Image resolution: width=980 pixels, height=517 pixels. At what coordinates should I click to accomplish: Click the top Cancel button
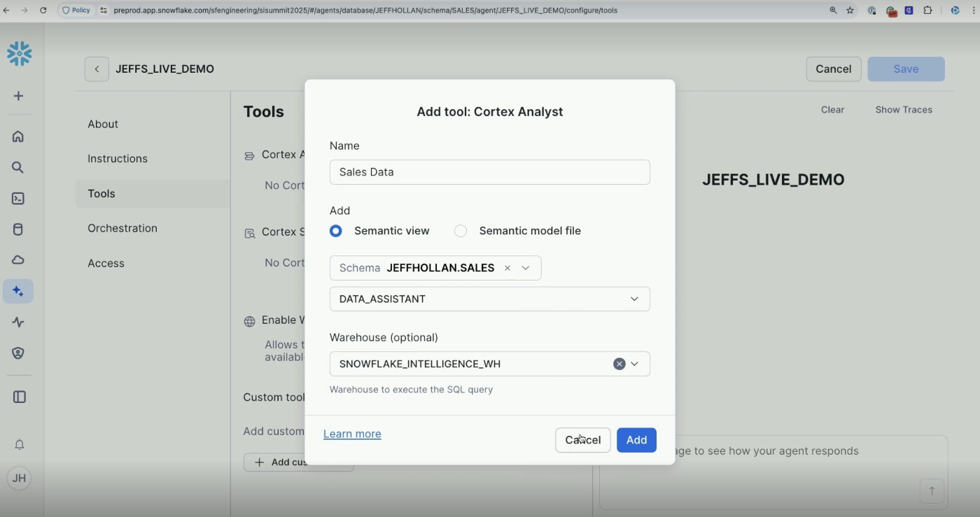click(834, 69)
